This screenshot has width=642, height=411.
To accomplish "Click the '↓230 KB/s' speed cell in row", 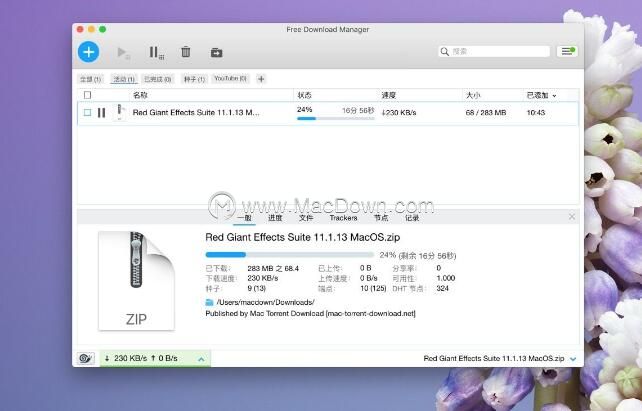I will [x=399, y=113].
